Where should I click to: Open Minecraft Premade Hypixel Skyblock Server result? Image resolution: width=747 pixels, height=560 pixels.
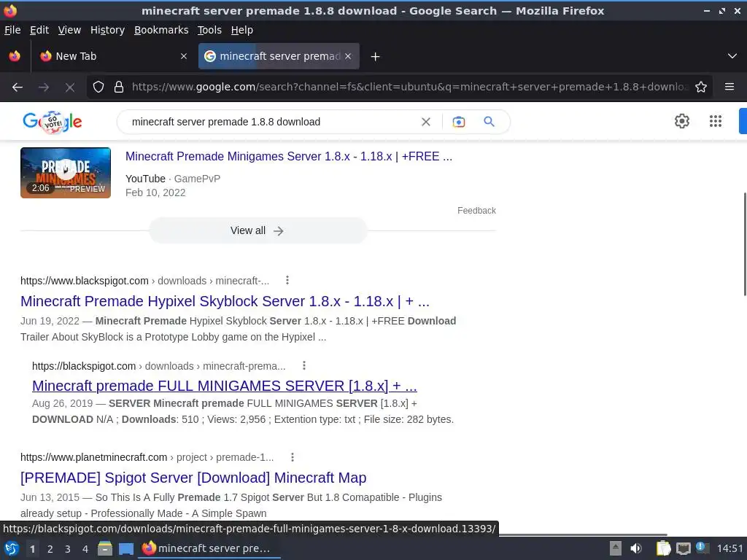225,301
